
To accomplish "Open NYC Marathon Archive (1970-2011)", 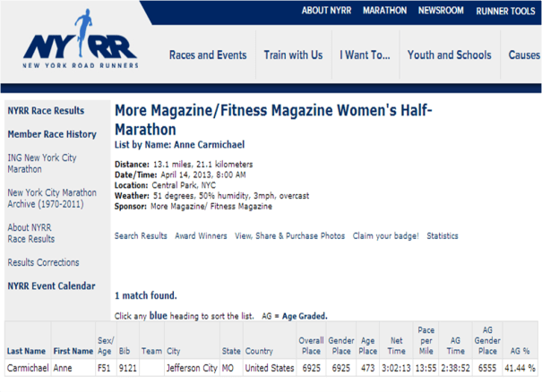I will pyautogui.click(x=52, y=198).
